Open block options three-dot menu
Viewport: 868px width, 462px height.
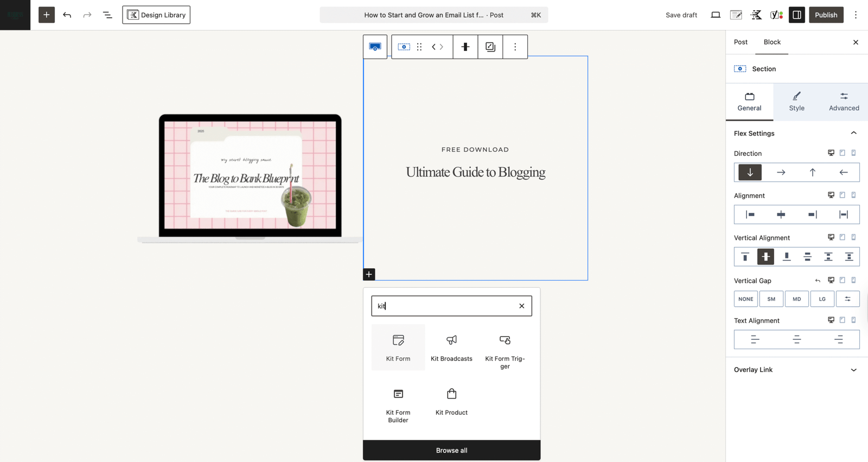[515, 47]
